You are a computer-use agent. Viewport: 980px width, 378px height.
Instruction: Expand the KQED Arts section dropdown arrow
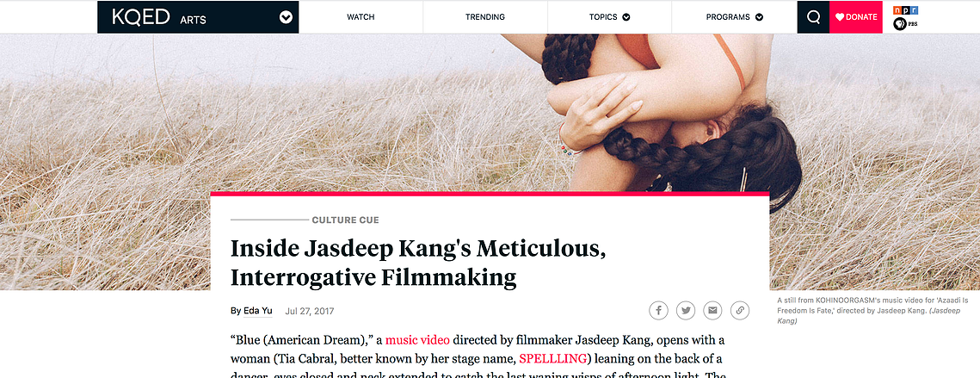286,17
